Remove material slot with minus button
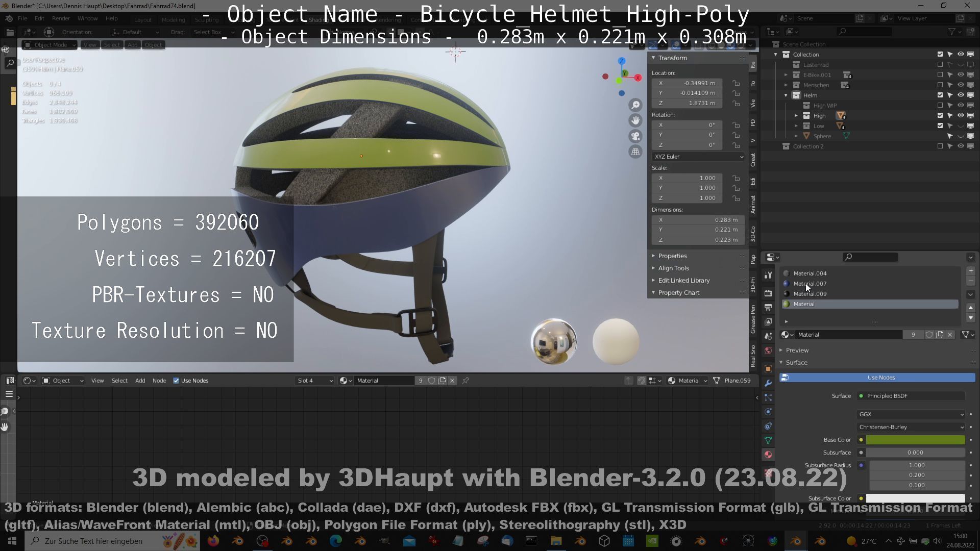The width and height of the screenshot is (980, 551). [971, 281]
